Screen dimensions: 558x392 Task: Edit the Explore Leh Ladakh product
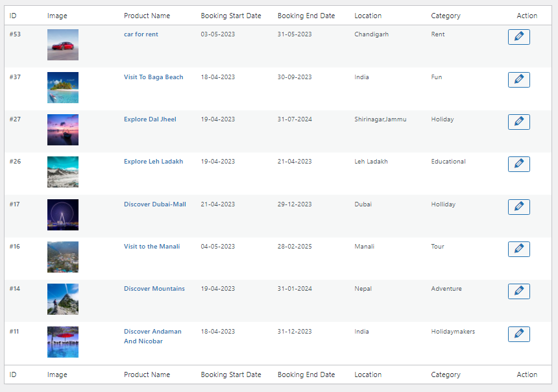518,164
